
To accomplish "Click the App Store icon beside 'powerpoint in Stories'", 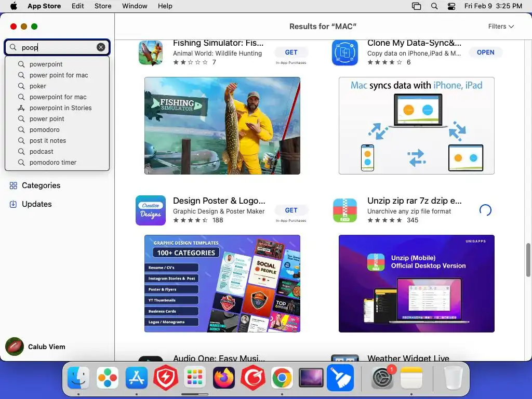I will pos(21,108).
